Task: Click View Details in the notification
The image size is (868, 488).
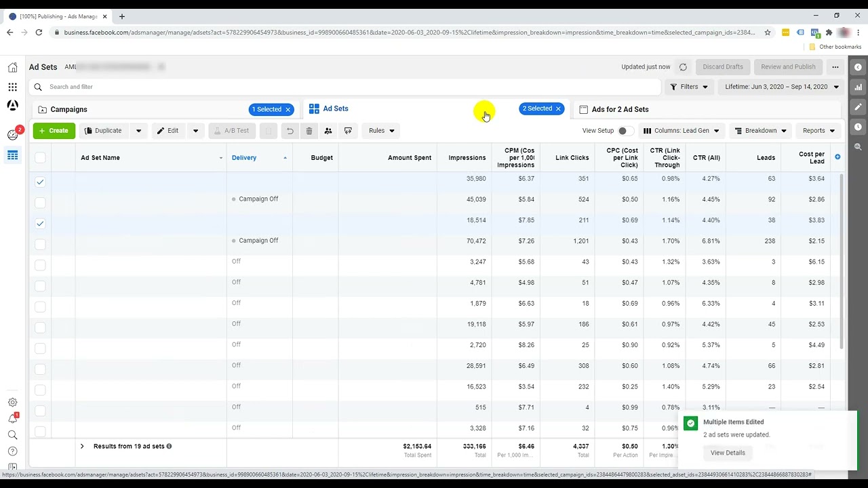Action: [728, 453]
